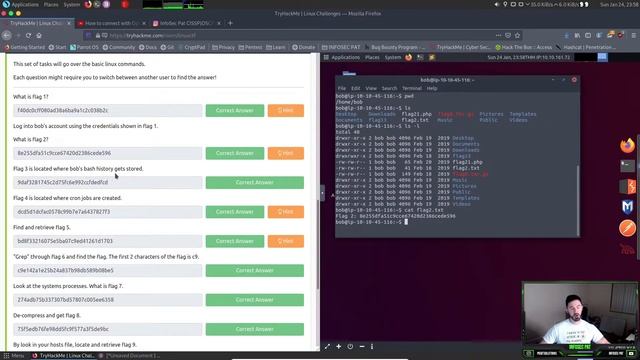Open the View menu in terminal window
640x360 pixels.
[371, 88]
